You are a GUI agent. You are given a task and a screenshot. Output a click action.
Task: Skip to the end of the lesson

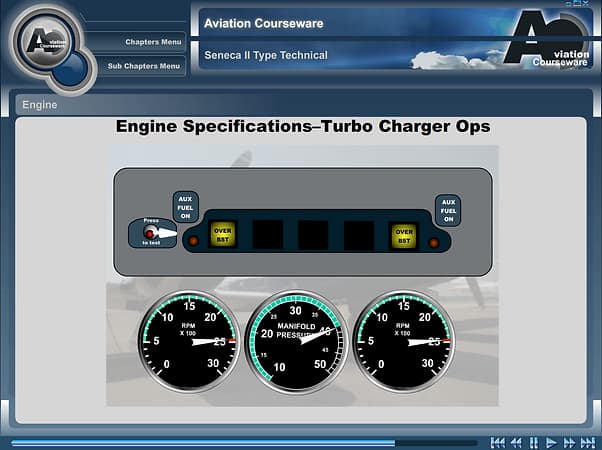point(588,443)
